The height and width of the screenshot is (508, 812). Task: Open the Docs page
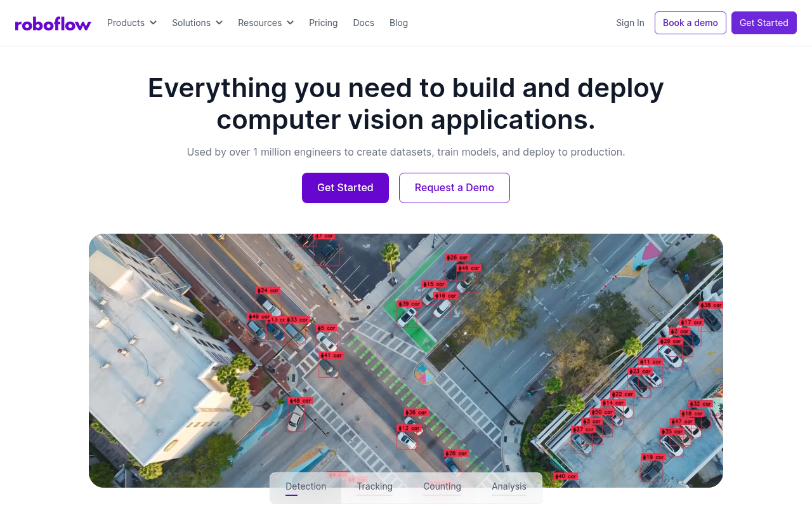coord(363,23)
